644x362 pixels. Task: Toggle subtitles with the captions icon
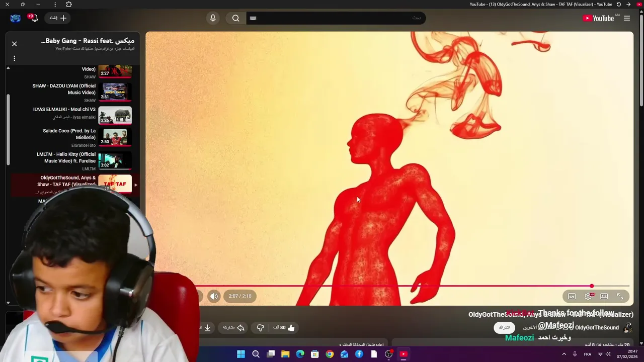572,297
